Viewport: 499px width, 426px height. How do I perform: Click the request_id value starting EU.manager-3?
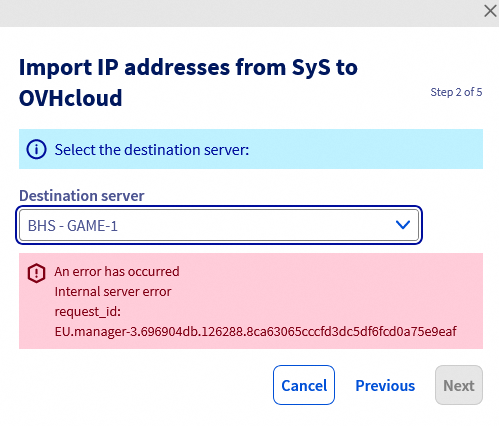tap(255, 332)
